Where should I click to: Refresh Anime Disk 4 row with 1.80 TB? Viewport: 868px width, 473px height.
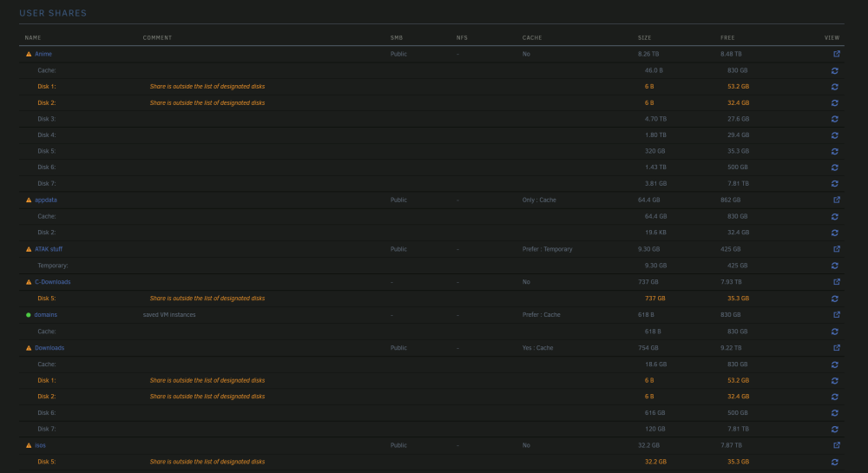click(835, 135)
